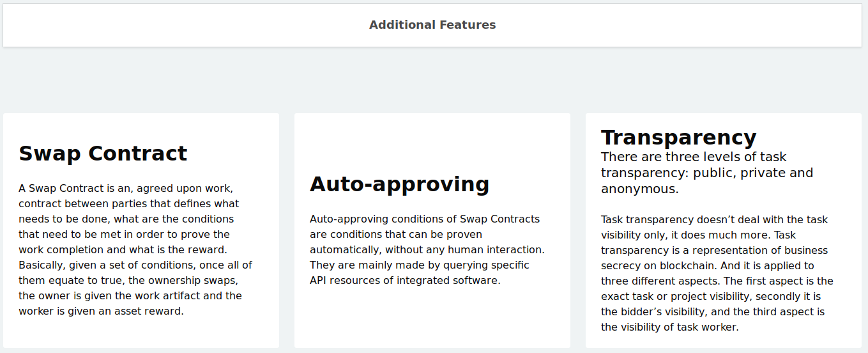Select the Auto-approving card
This screenshot has width=868, height=353.
point(432,230)
